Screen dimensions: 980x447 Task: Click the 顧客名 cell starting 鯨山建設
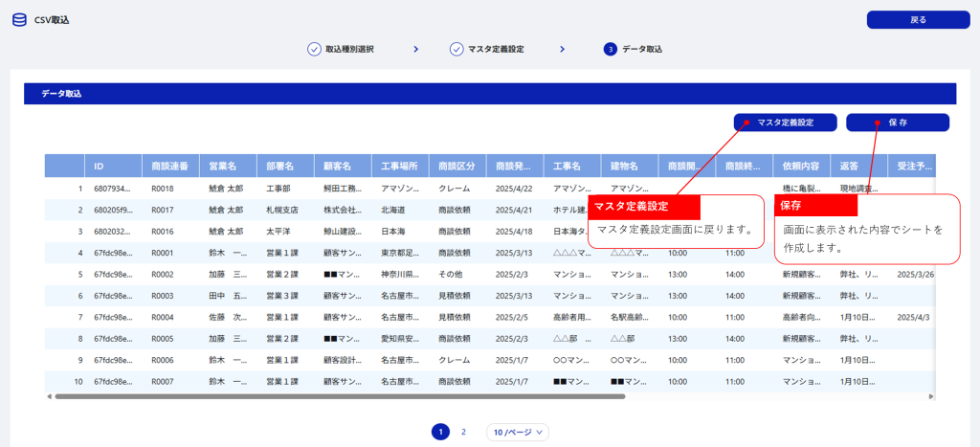click(344, 232)
